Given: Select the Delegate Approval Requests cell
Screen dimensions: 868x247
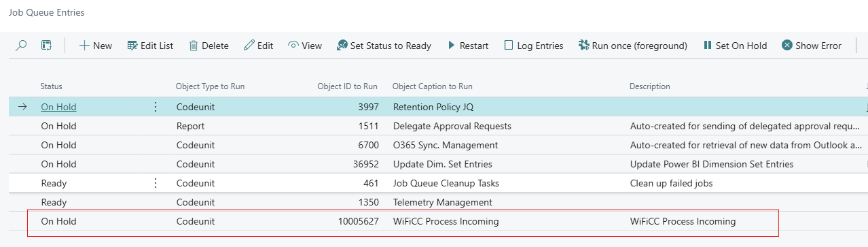Looking at the screenshot, I should click(452, 126).
